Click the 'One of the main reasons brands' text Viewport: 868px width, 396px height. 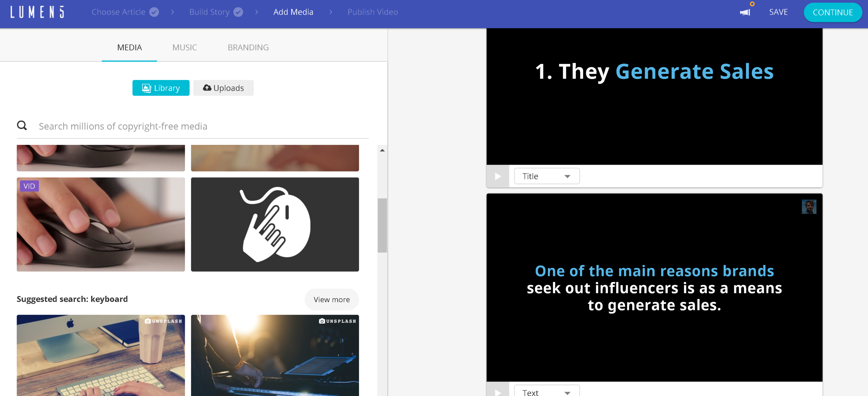(x=654, y=271)
